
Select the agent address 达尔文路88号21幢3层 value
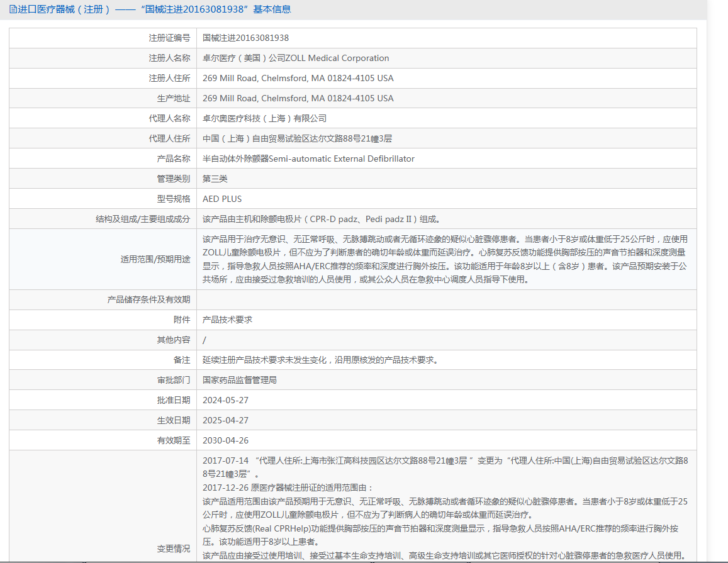297,138
